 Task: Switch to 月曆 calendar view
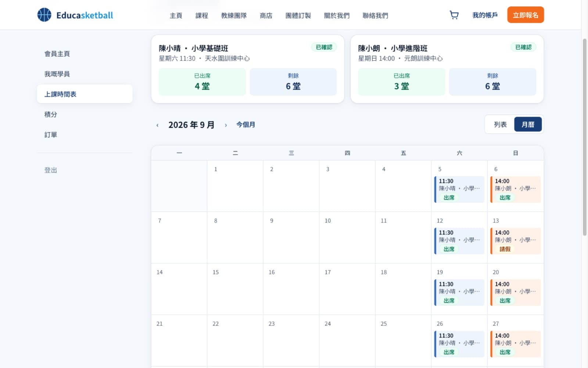tap(528, 124)
